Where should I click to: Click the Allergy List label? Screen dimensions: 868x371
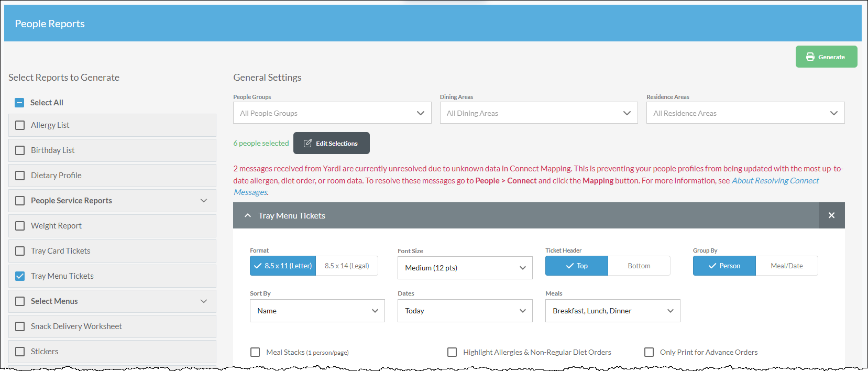[x=50, y=125]
